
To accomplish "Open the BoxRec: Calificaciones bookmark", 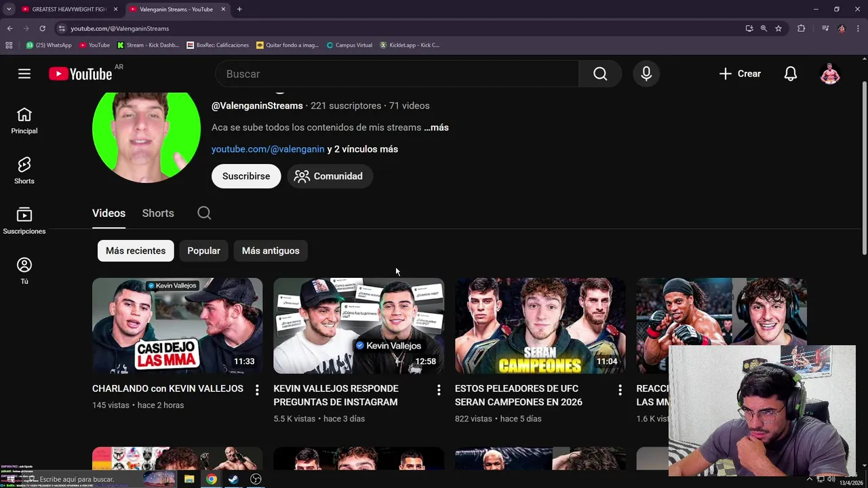I will point(218,45).
